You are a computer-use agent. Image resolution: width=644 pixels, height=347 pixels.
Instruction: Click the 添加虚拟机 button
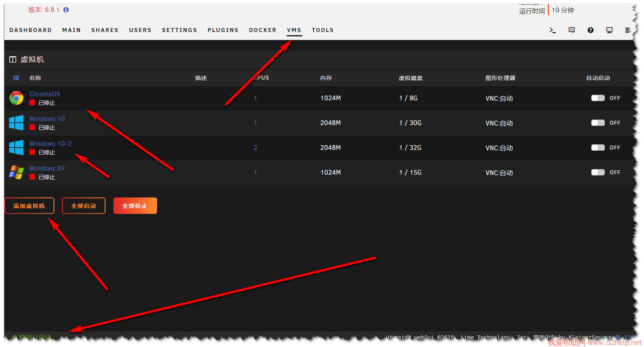click(29, 206)
